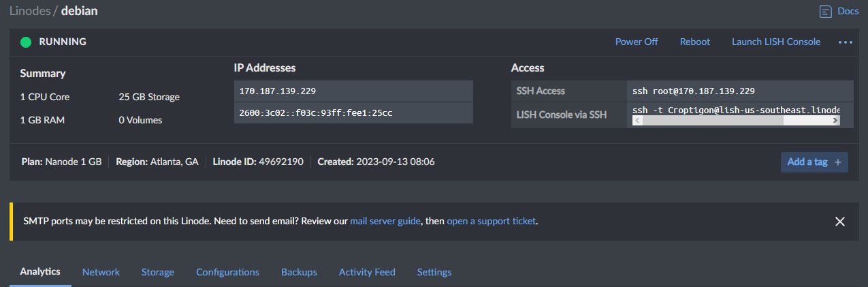
Task: Dismiss the SMTP notice with the X
Action: 840,222
